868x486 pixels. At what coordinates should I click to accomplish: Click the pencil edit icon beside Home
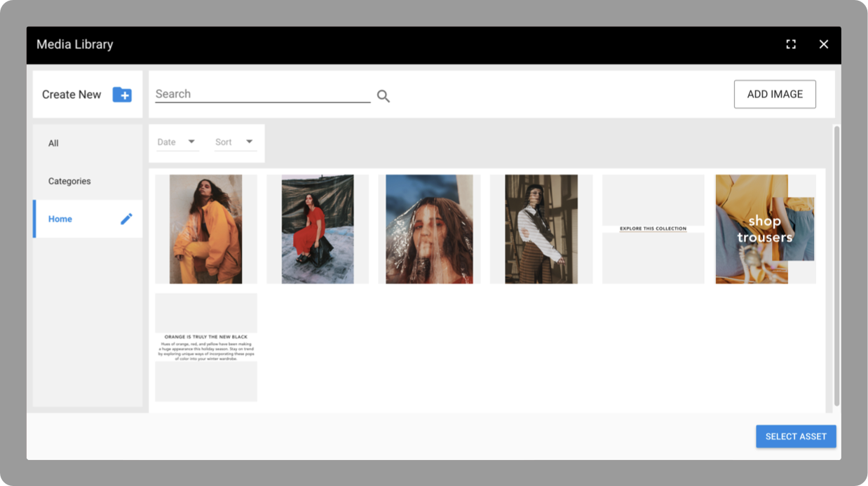(126, 219)
